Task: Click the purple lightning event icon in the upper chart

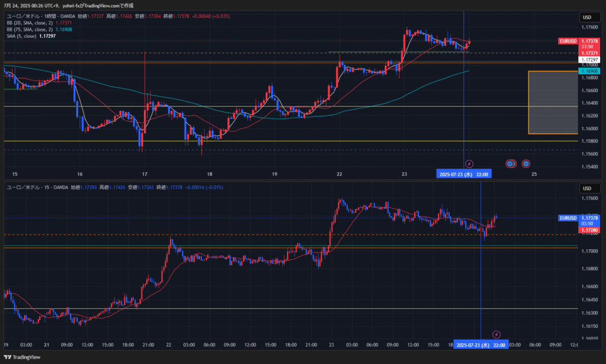Action: coord(469,163)
